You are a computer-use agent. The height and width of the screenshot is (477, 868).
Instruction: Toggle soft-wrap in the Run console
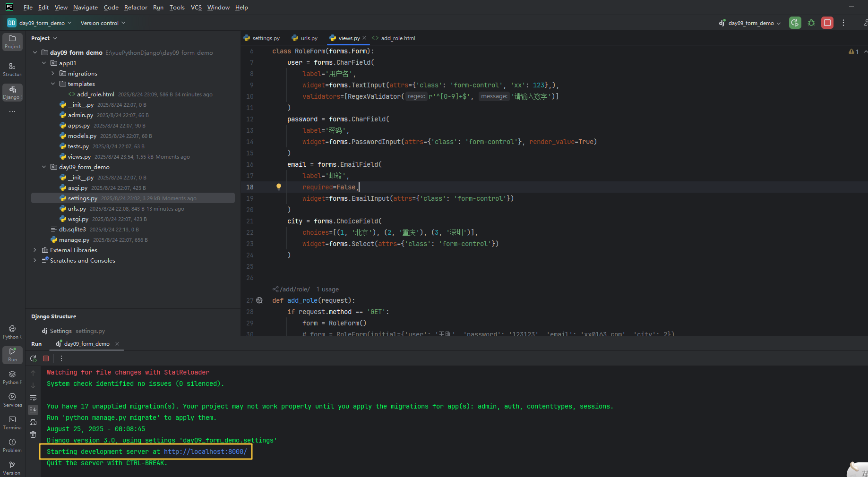(x=33, y=398)
